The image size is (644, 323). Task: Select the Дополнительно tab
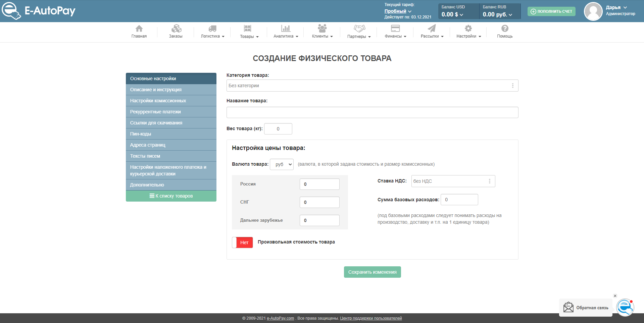tap(171, 185)
